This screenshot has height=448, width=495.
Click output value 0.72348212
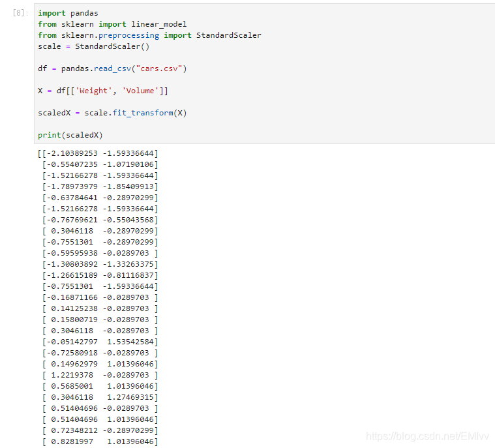[x=74, y=430]
